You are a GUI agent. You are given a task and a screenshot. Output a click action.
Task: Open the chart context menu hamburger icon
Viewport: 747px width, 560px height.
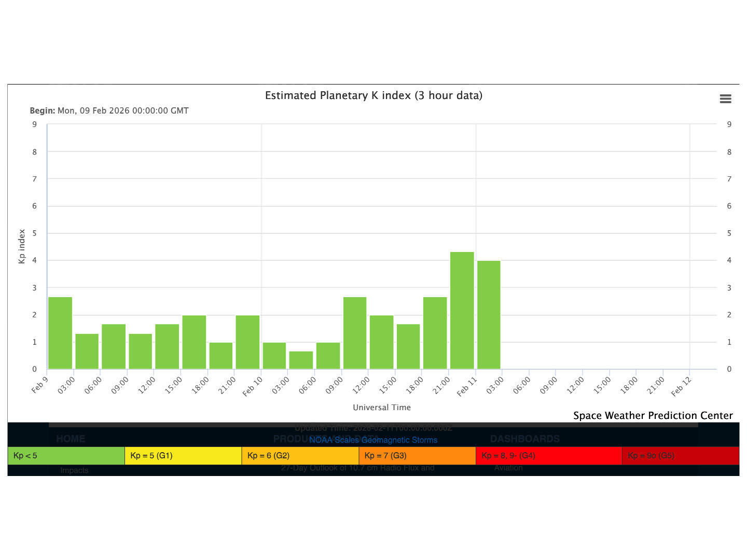coord(725,99)
